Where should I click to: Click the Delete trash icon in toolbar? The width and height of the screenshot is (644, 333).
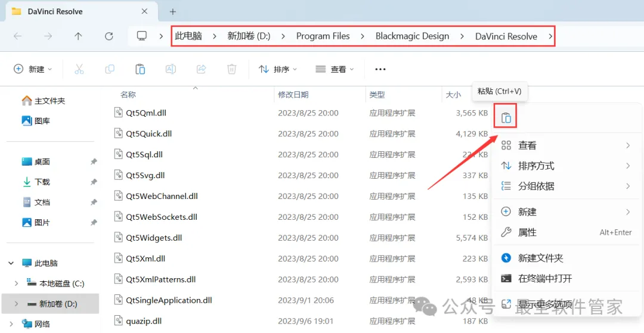point(231,69)
